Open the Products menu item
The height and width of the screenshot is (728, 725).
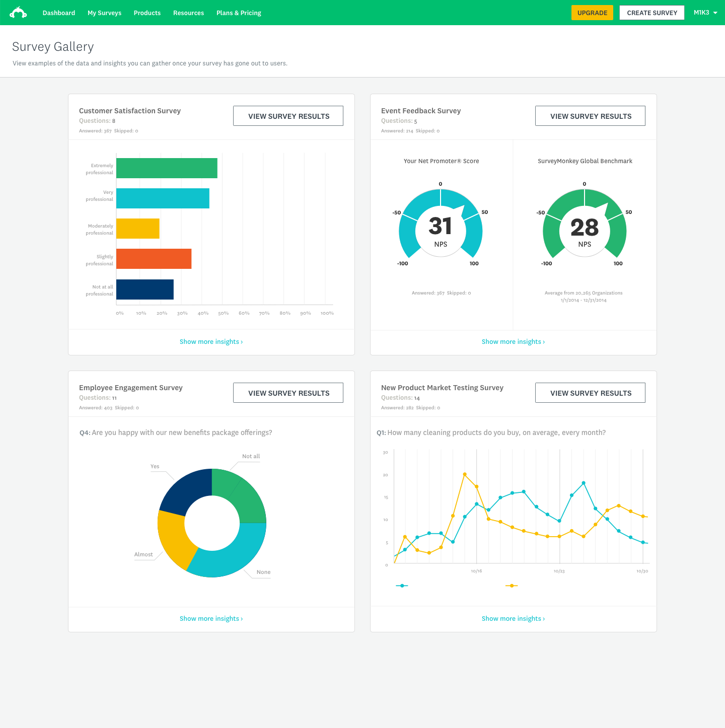(x=147, y=13)
